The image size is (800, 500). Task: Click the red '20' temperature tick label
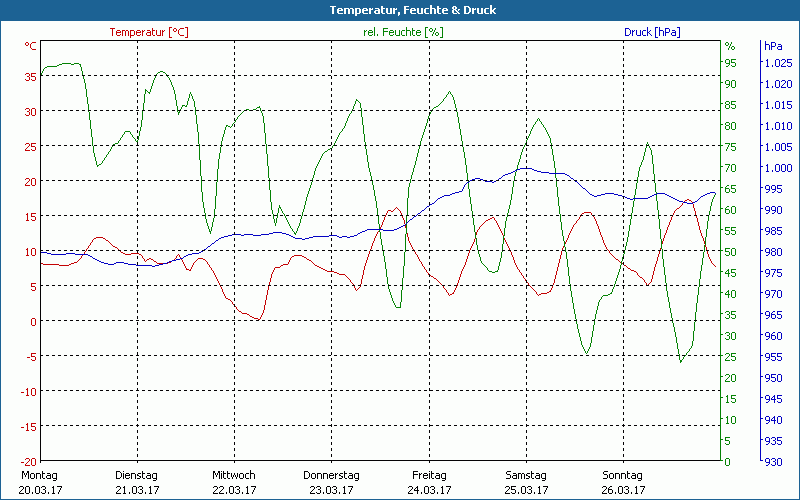point(31,182)
